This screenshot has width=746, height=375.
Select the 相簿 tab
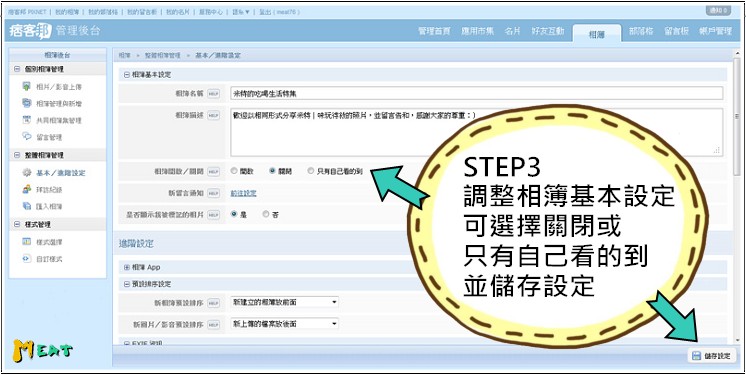pyautogui.click(x=597, y=33)
